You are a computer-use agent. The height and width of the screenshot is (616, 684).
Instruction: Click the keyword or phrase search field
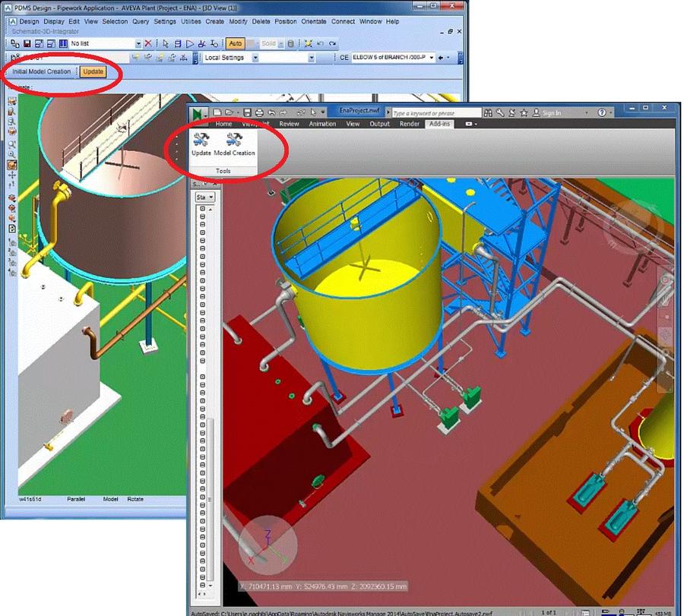[436, 113]
